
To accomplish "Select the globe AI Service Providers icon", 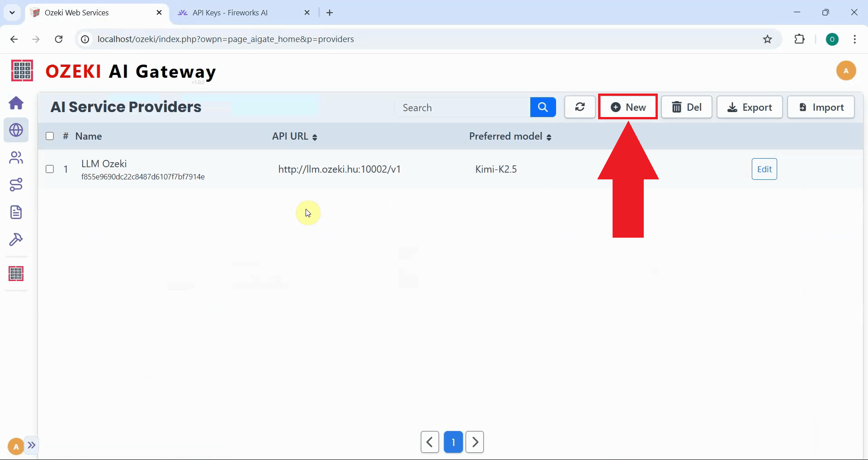I will point(16,130).
